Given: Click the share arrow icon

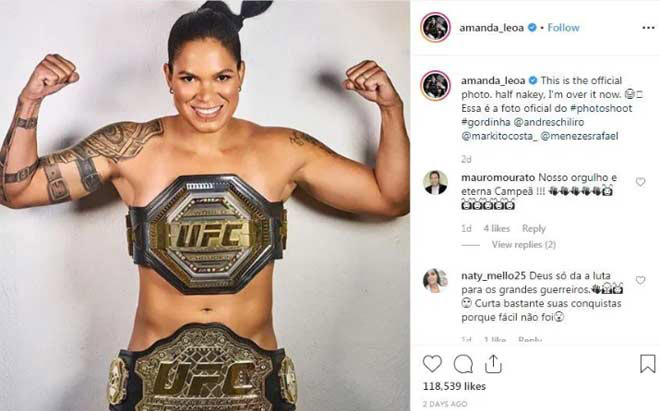Looking at the screenshot, I should [493, 364].
